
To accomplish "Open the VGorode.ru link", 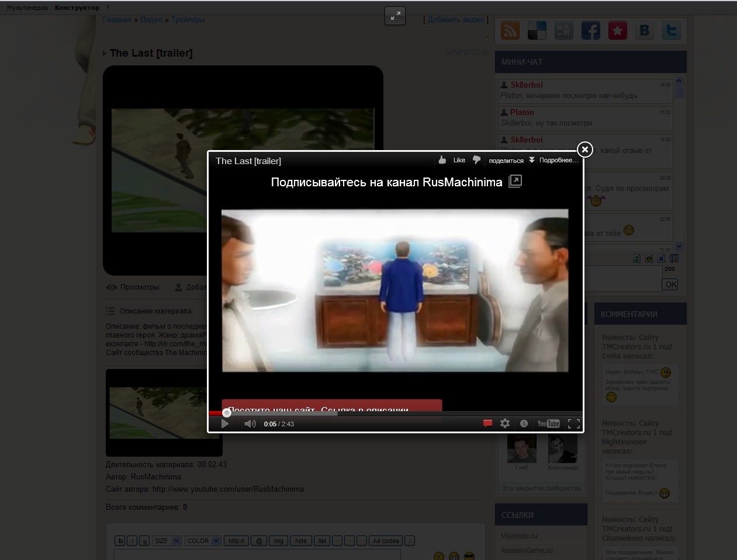I will pos(519,535).
